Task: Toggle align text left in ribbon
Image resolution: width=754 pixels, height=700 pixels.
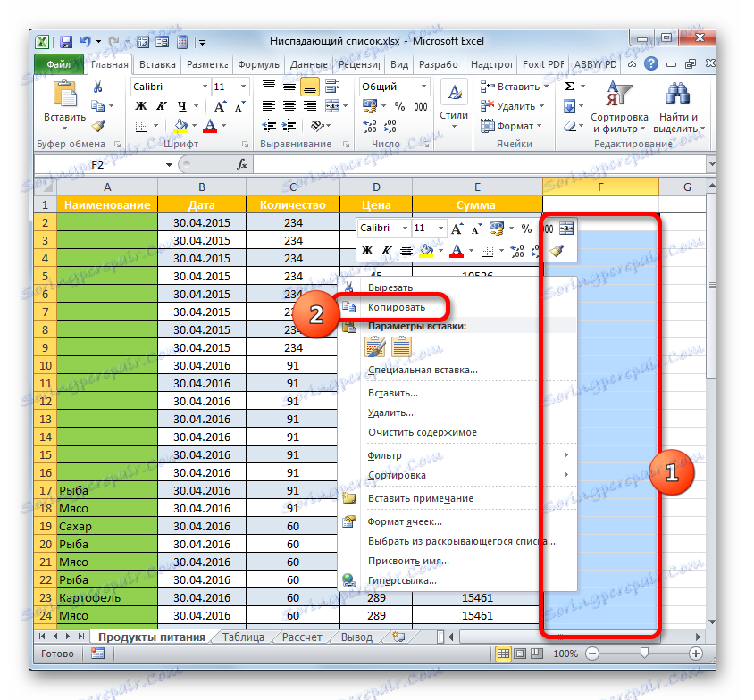Action: [268, 106]
